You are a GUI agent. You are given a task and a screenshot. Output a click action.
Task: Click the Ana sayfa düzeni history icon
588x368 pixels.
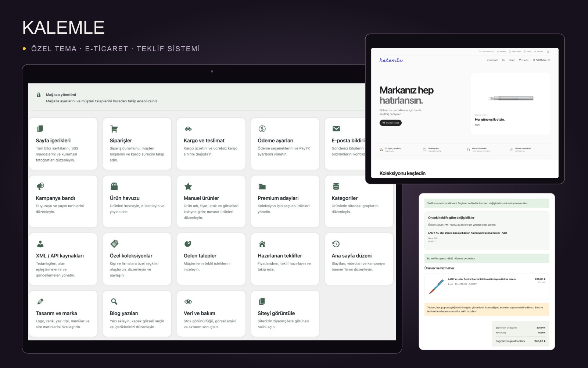[x=336, y=244]
